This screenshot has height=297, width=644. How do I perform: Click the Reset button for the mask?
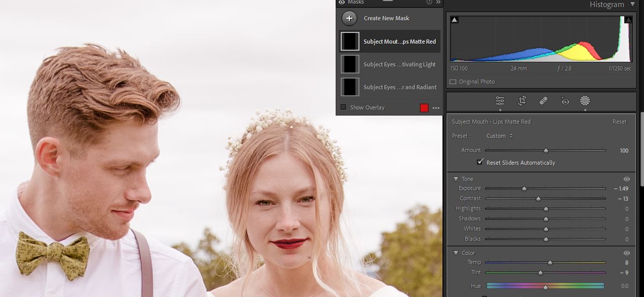(x=619, y=122)
